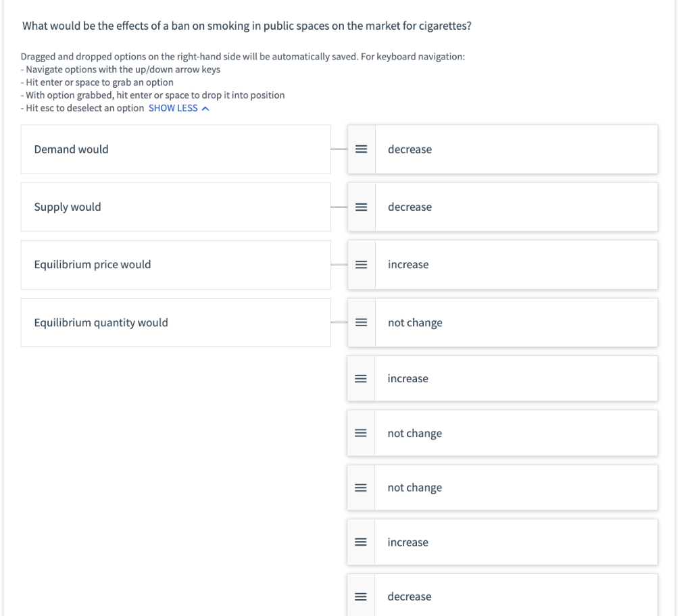Screen dimensions: 692x616
Task: Click drag handle next to Equilibrium price would
Action: click(361, 265)
